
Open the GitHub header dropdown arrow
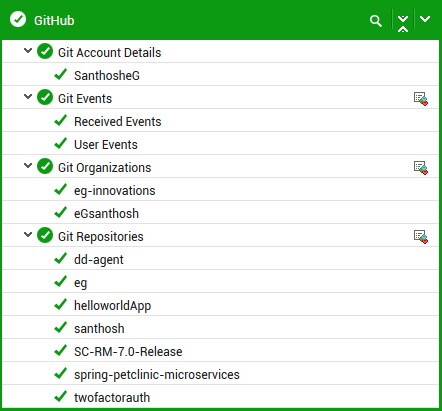(x=425, y=19)
